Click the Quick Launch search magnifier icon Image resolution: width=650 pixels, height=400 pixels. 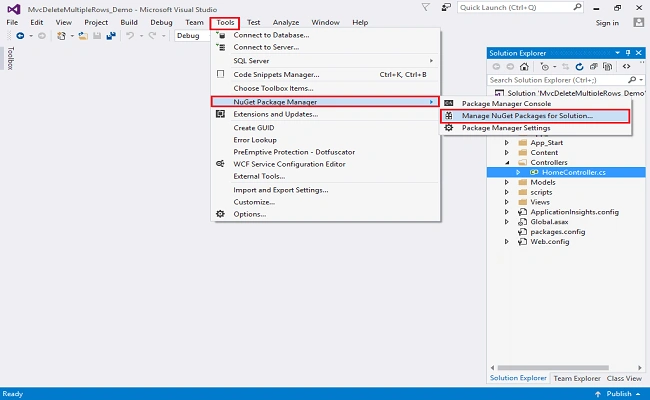click(577, 7)
